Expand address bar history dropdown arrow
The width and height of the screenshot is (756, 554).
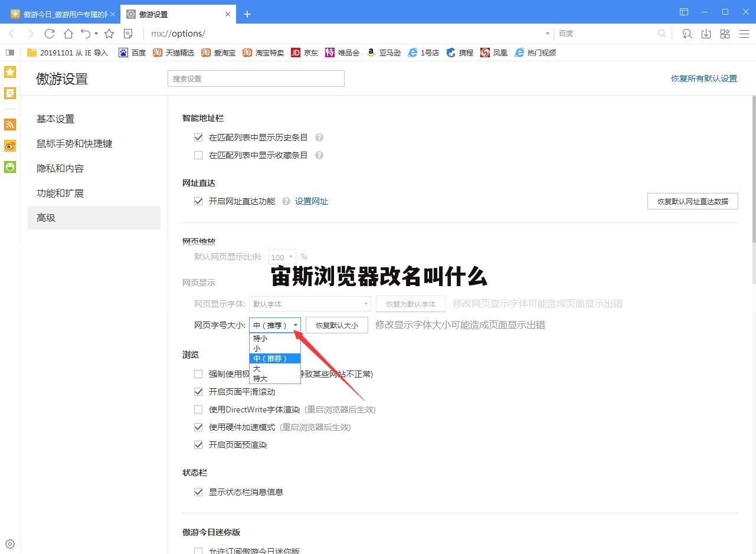coord(548,34)
